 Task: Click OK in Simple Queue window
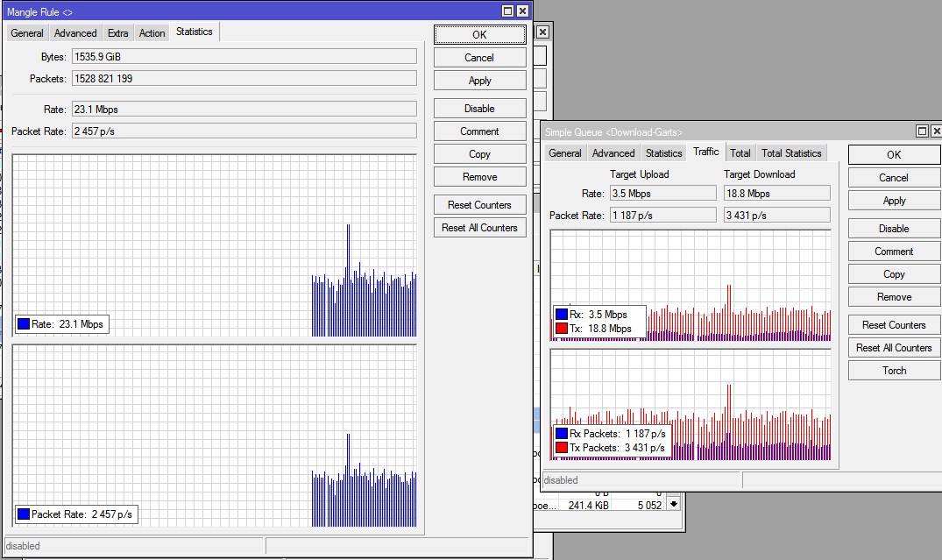pos(894,155)
